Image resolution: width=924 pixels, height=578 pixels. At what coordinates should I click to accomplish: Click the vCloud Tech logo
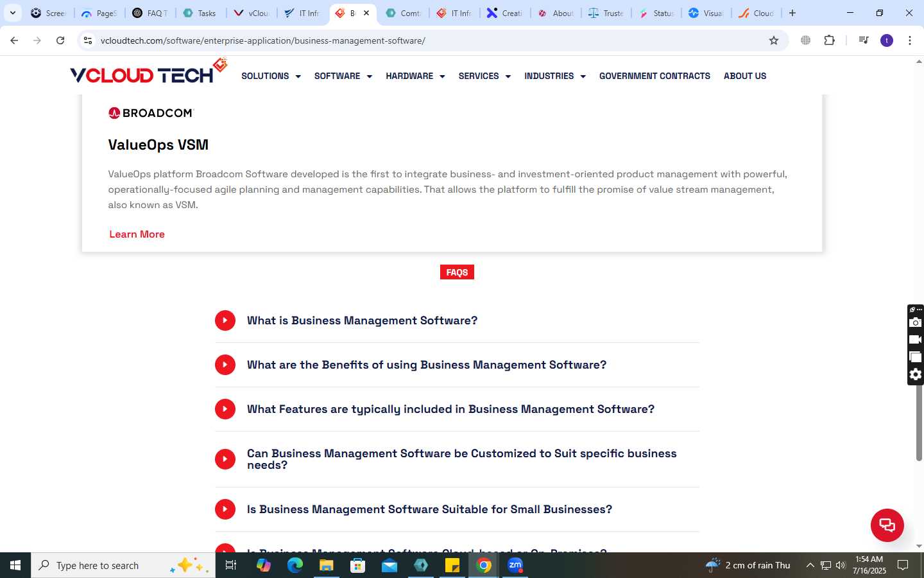149,72
